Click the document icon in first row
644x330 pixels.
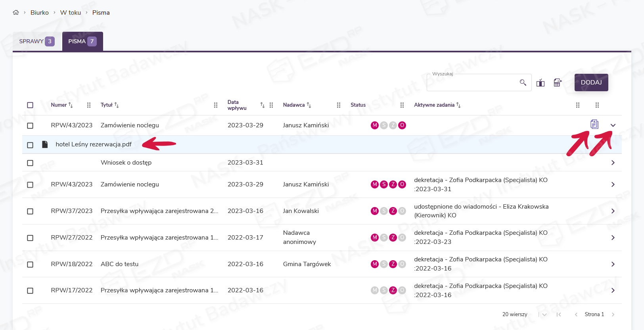[x=594, y=124]
